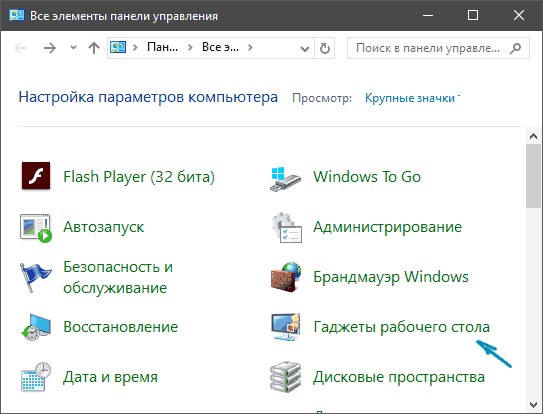This screenshot has height=414, width=543.
Task: Open Безопасность и обслуживание link
Action: pos(118,278)
